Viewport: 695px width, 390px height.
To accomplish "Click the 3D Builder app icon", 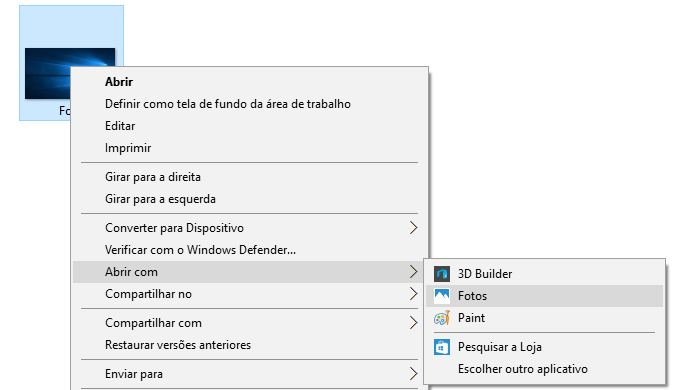I will pyautogui.click(x=441, y=274).
